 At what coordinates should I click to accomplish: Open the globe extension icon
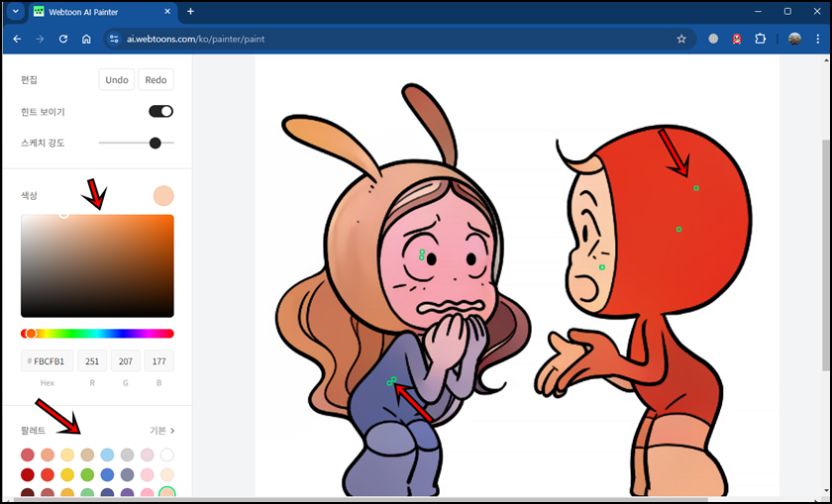tap(713, 39)
